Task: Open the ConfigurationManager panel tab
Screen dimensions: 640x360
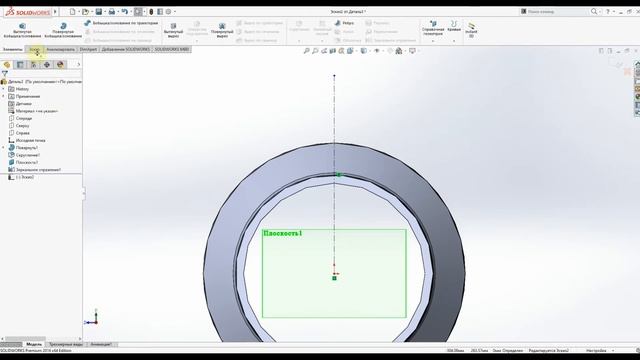Action: (x=33, y=64)
